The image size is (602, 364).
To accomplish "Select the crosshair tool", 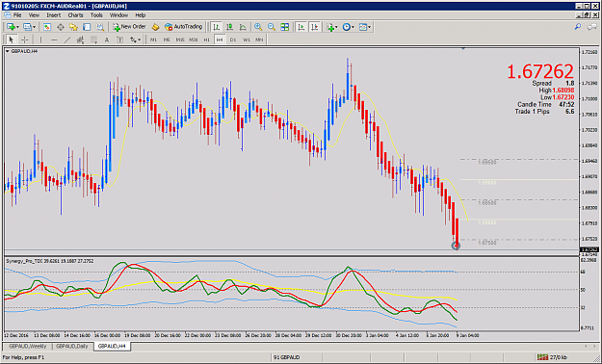I will (25, 39).
